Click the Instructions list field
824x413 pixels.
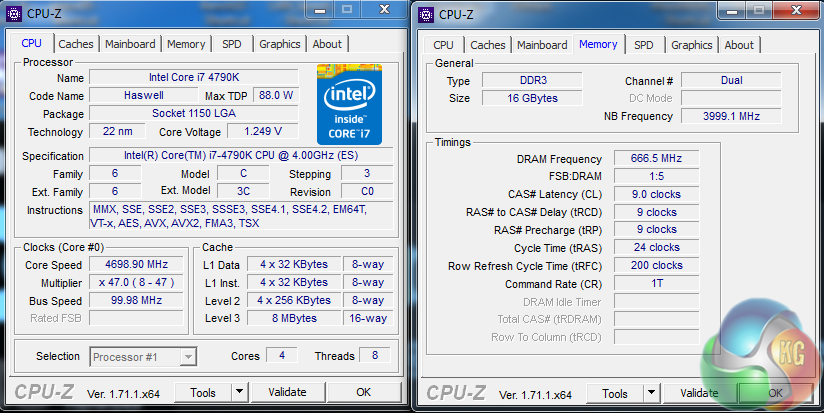(x=241, y=216)
